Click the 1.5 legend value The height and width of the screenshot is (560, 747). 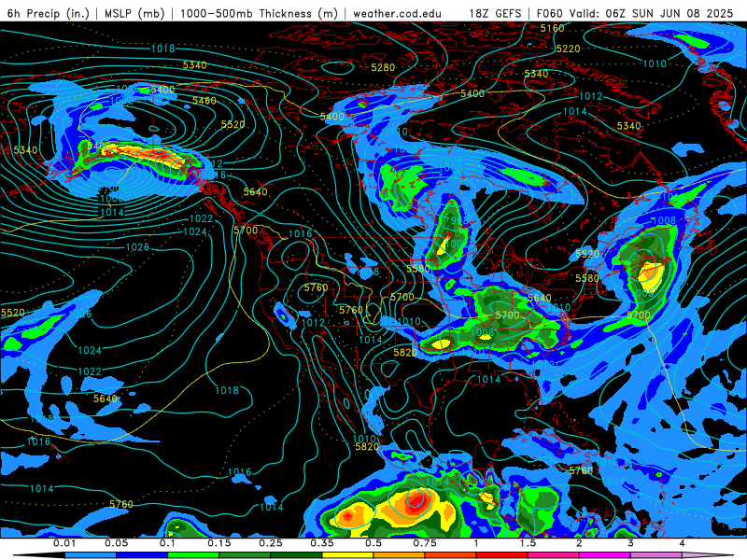click(528, 543)
